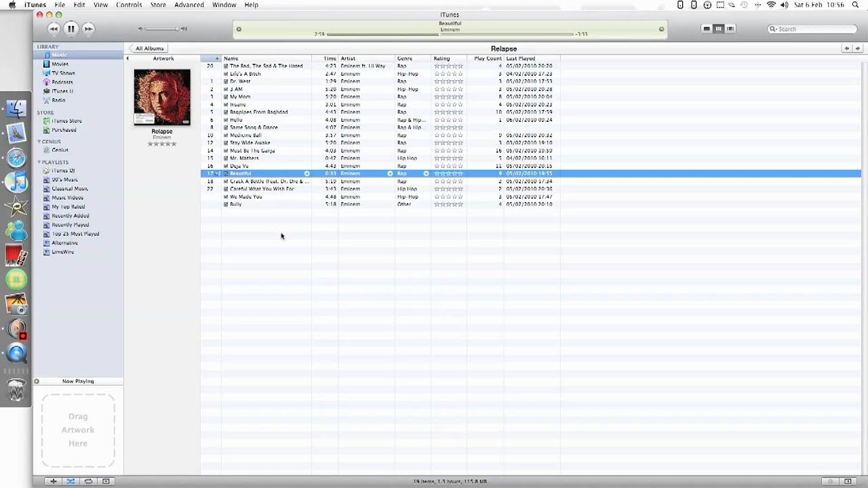Switch to grid view button
The image size is (868, 488).
(718, 28)
